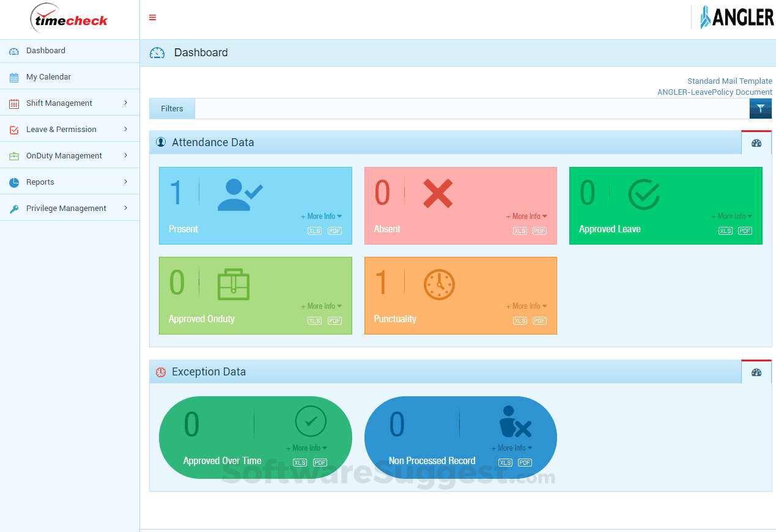Viewport: 776px width, 532px height.
Task: Open the Standard Mail Template link
Action: pos(730,81)
